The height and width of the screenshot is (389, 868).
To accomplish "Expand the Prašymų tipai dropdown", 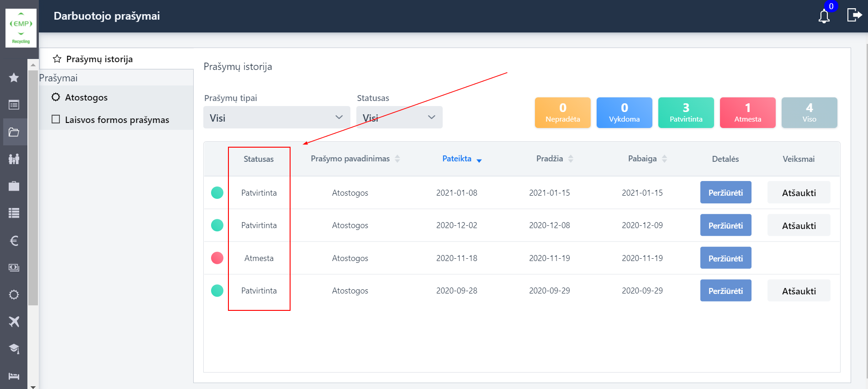I will 276,117.
